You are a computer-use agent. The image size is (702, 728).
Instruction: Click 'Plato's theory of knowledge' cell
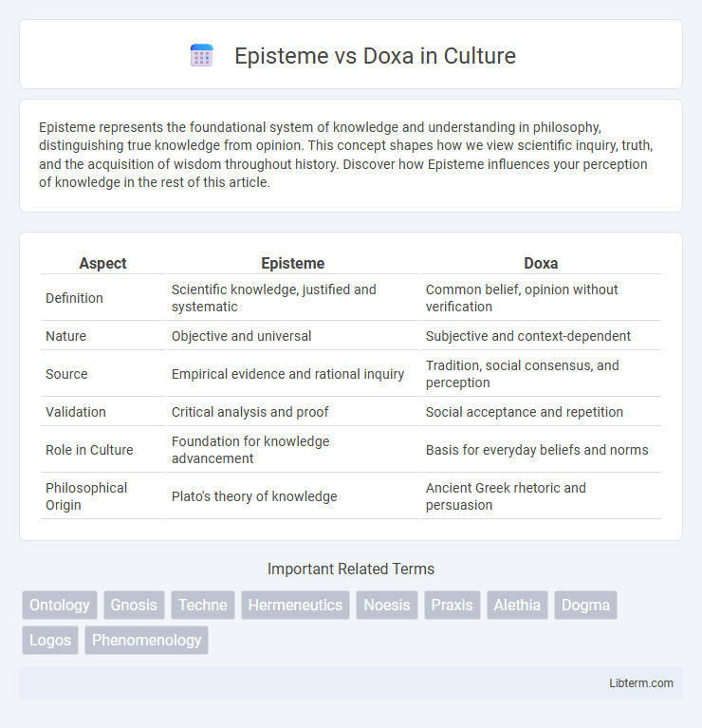coord(293,496)
